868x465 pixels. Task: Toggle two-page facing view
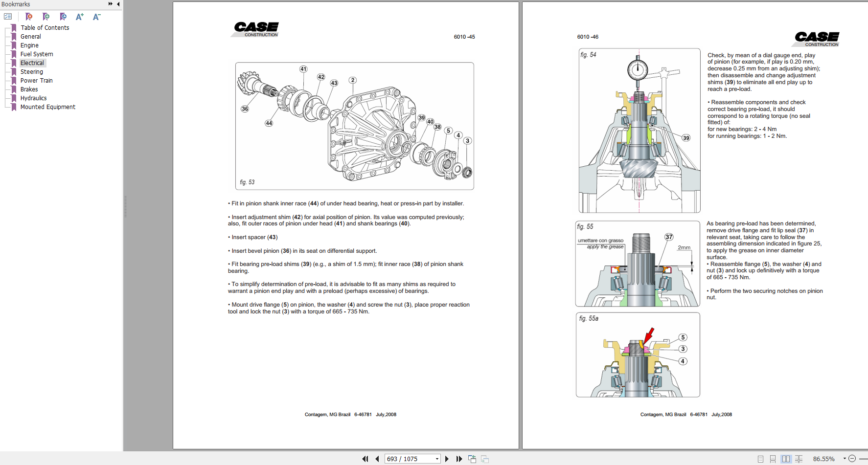point(786,459)
